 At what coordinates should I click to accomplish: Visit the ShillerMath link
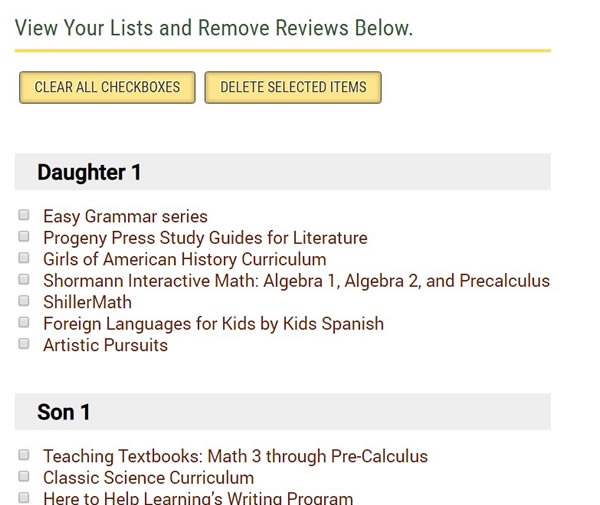point(87,302)
